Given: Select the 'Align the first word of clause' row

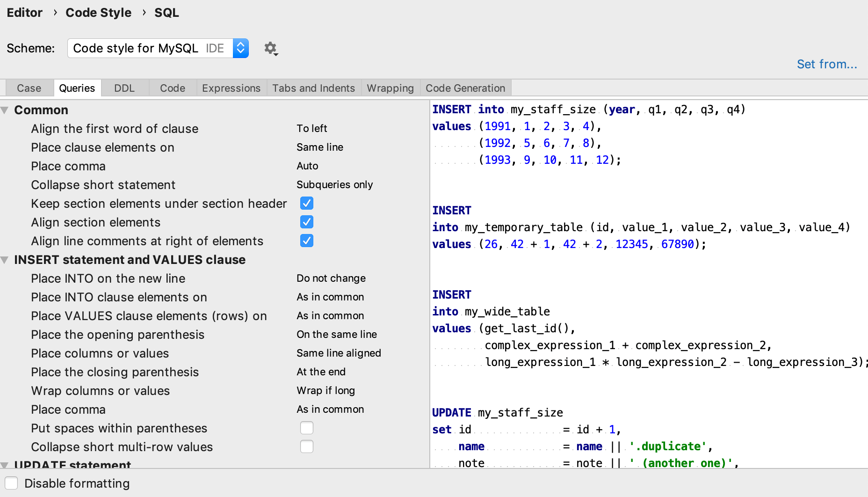Looking at the screenshot, I should point(215,128).
